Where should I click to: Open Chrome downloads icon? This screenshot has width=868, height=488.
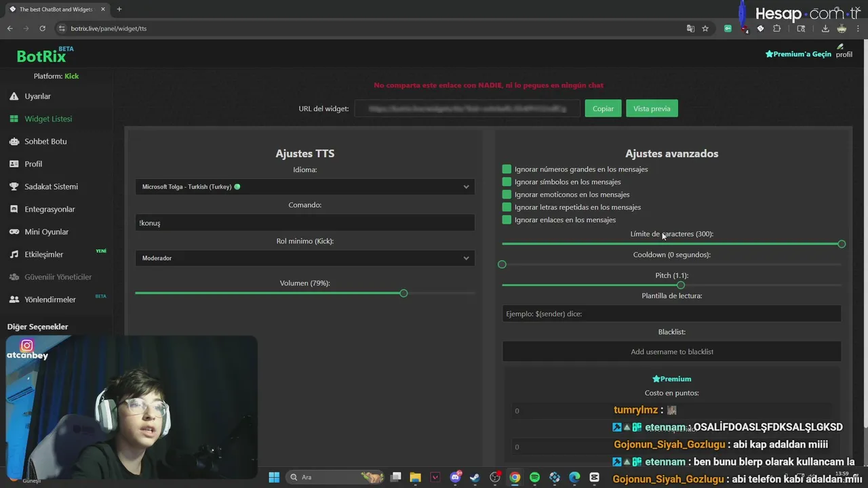pyautogui.click(x=825, y=28)
